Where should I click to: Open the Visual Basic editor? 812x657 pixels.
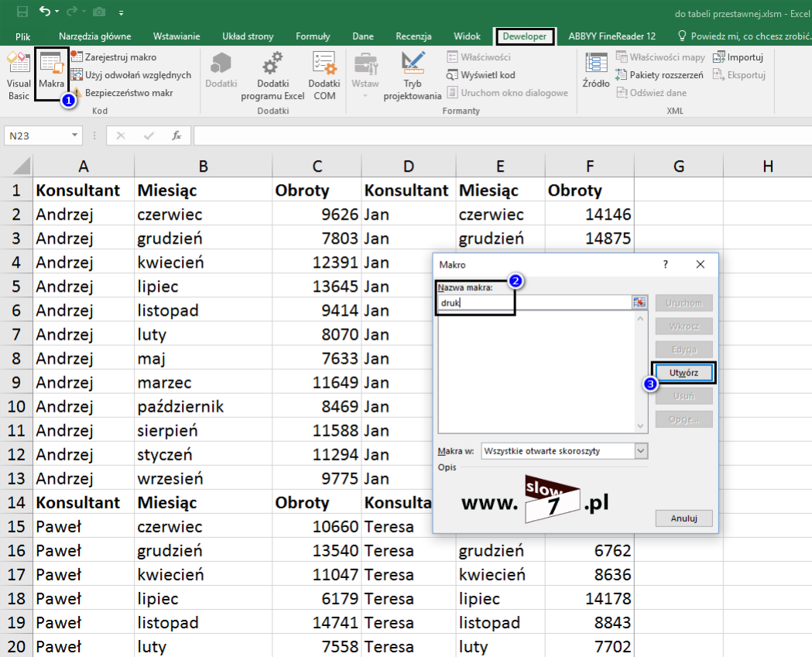point(19,76)
